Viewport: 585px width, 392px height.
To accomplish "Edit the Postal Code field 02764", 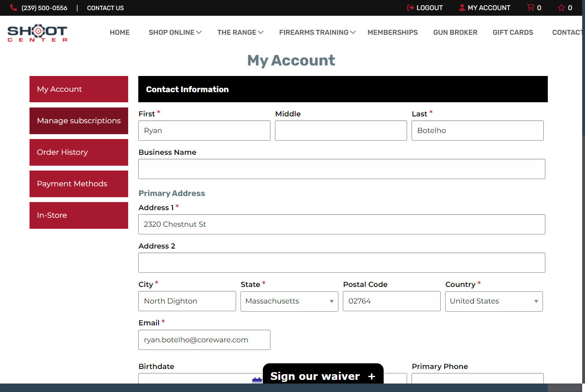I will click(x=392, y=301).
